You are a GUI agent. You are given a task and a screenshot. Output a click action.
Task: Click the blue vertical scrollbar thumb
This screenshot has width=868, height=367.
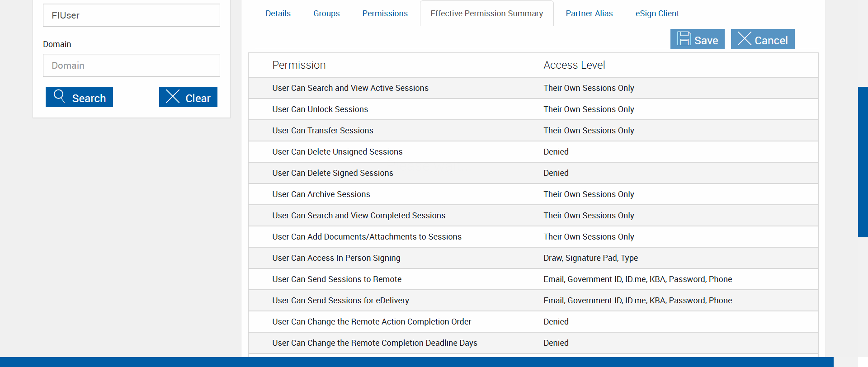pos(863,162)
